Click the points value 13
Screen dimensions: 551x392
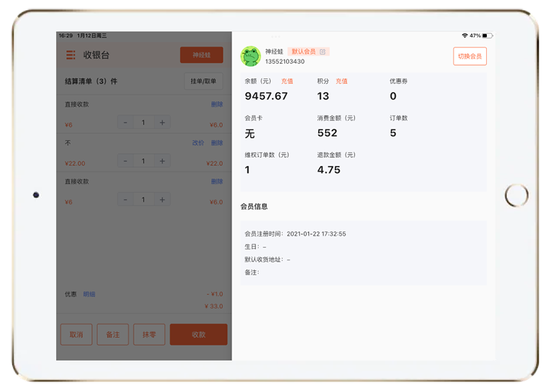coord(323,96)
